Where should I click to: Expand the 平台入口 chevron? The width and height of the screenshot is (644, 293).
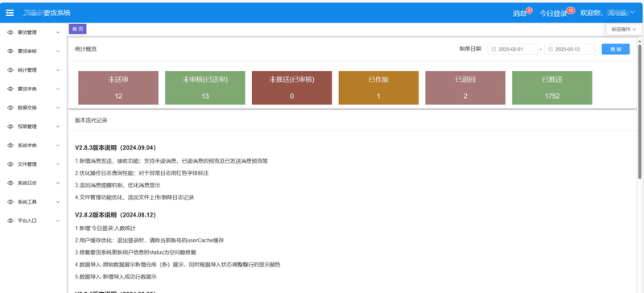(x=57, y=221)
